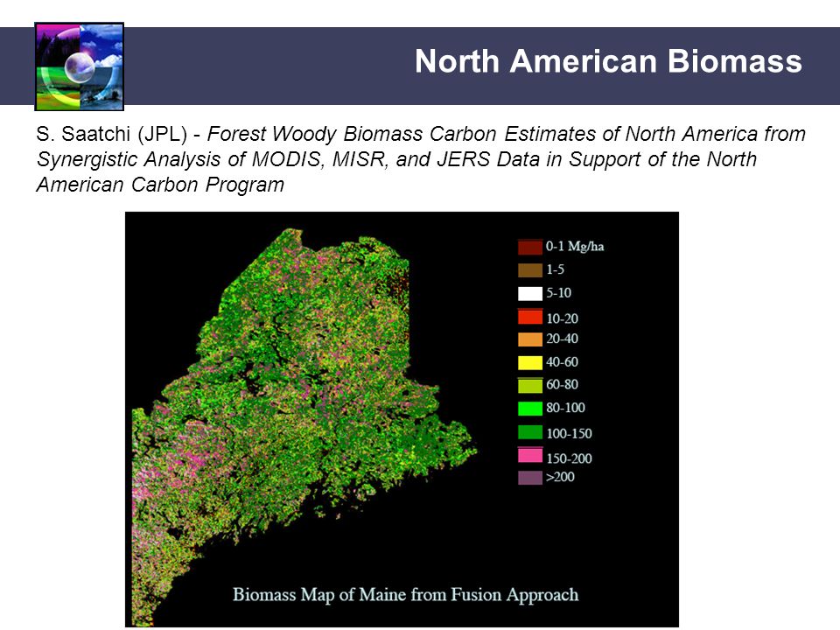The height and width of the screenshot is (630, 840).
Task: Click the '40-60' legend label
Action: (562, 362)
